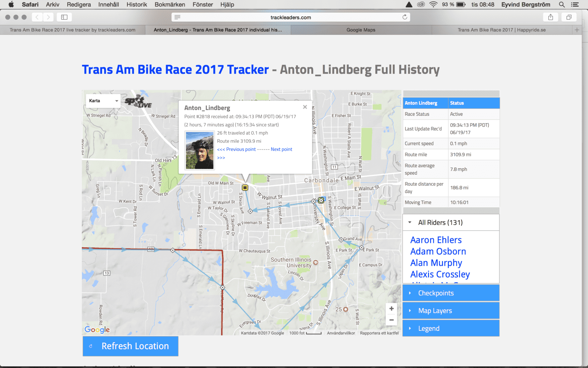Check the battery status icon
The image size is (588, 368).
coord(461,4)
